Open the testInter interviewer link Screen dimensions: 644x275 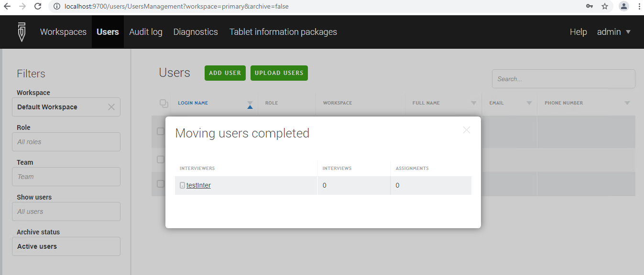coord(198,185)
